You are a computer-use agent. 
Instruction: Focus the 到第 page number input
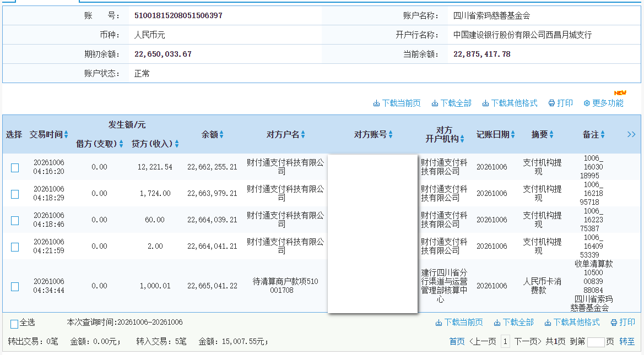(596, 342)
